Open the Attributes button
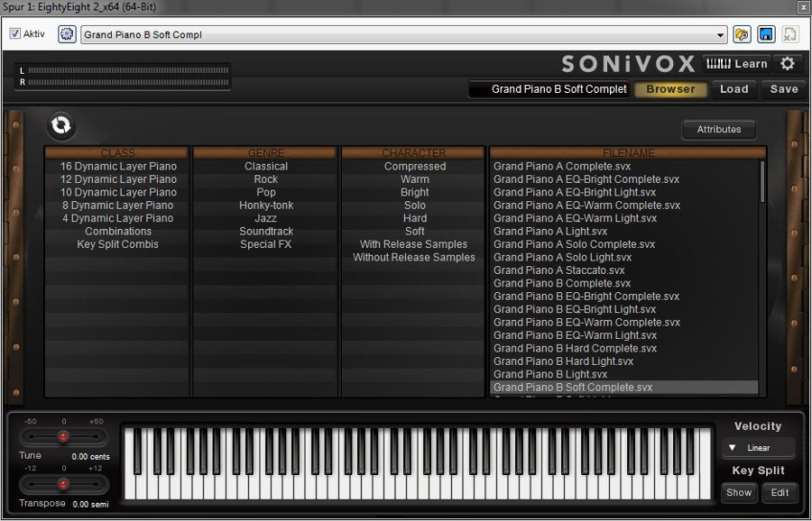This screenshot has width=812, height=521. [719, 129]
